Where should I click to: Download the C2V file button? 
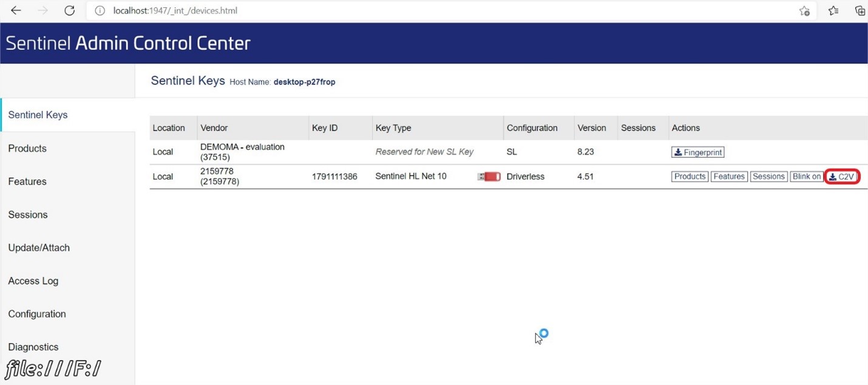[842, 177]
